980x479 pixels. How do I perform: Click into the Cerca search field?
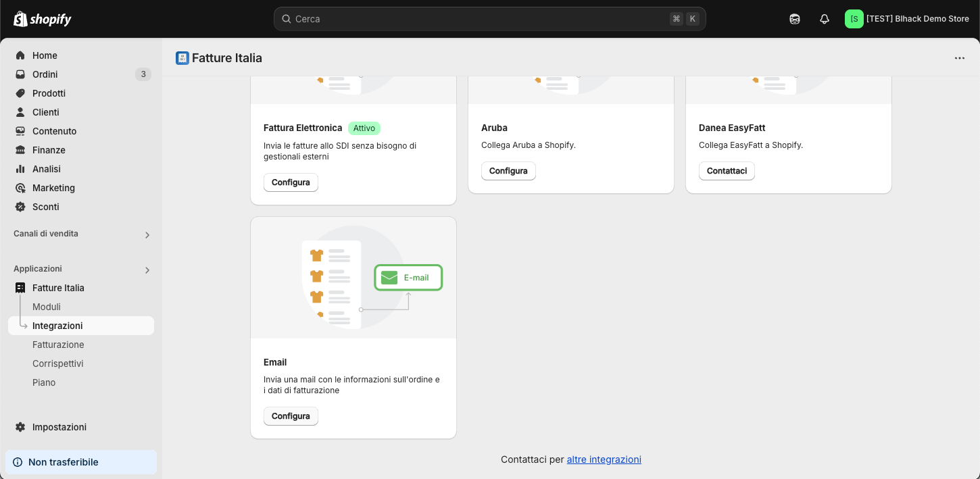[490, 19]
